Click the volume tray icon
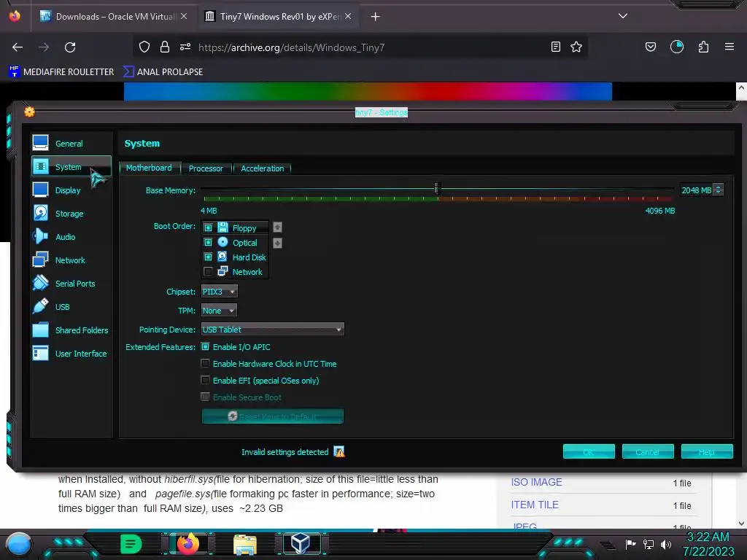Image resolution: width=747 pixels, height=560 pixels. coord(665,544)
